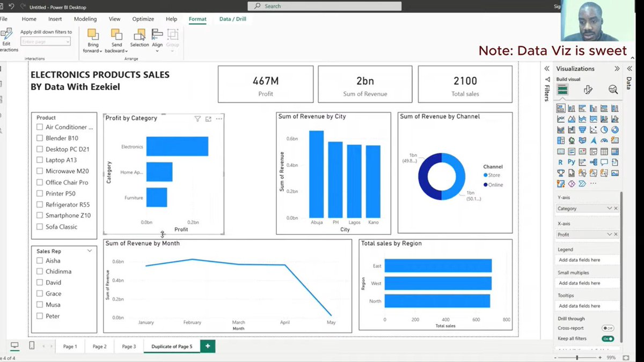Open the Data / Drill tab

pyautogui.click(x=232, y=19)
